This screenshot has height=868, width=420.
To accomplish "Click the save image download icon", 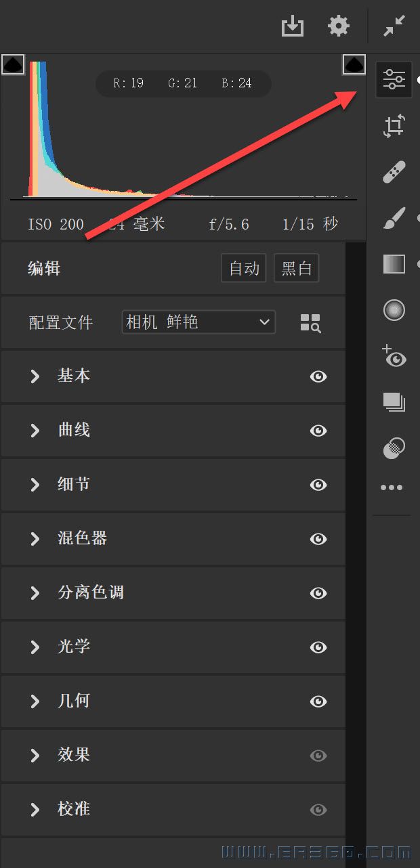I will pyautogui.click(x=293, y=27).
